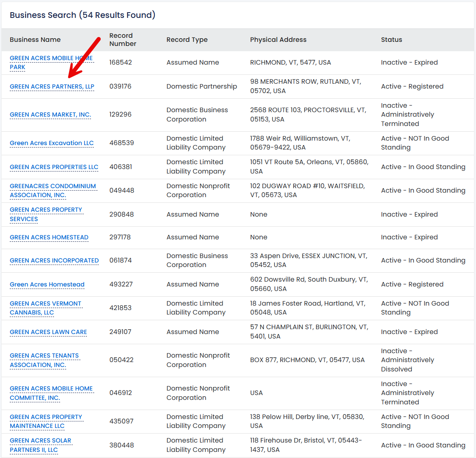Viewport: 476px width, 458px height.
Task: Select record number 297178
Action: point(120,237)
